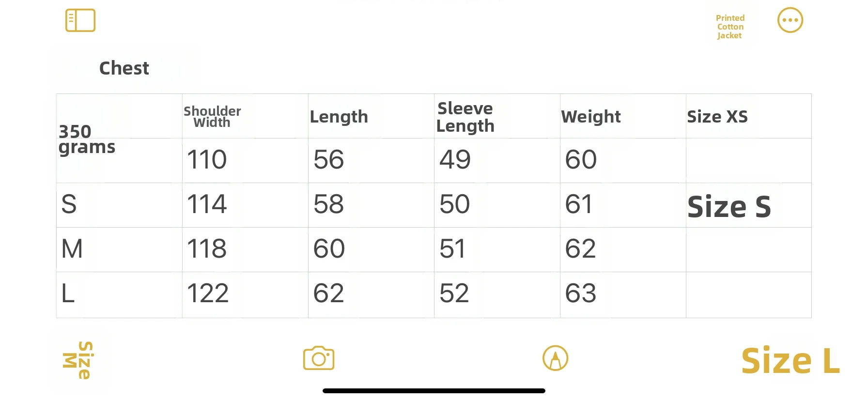Select the Shoulder Width column header

click(x=212, y=117)
